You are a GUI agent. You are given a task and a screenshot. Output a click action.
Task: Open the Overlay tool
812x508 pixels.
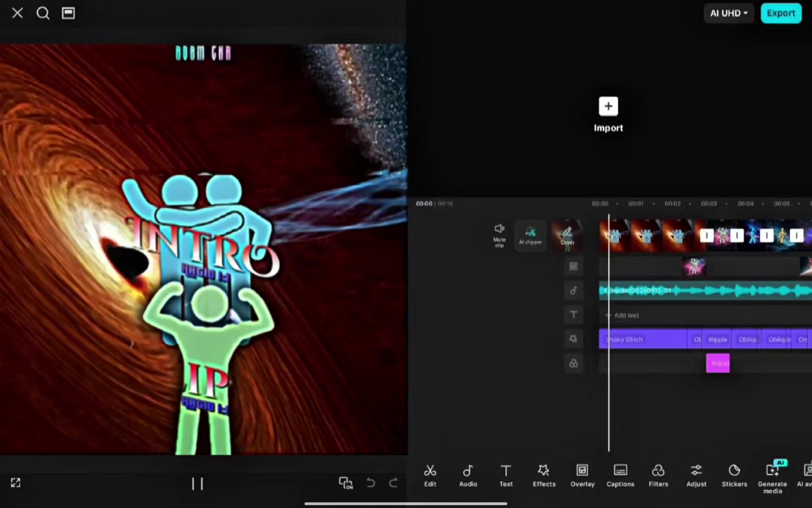(582, 476)
